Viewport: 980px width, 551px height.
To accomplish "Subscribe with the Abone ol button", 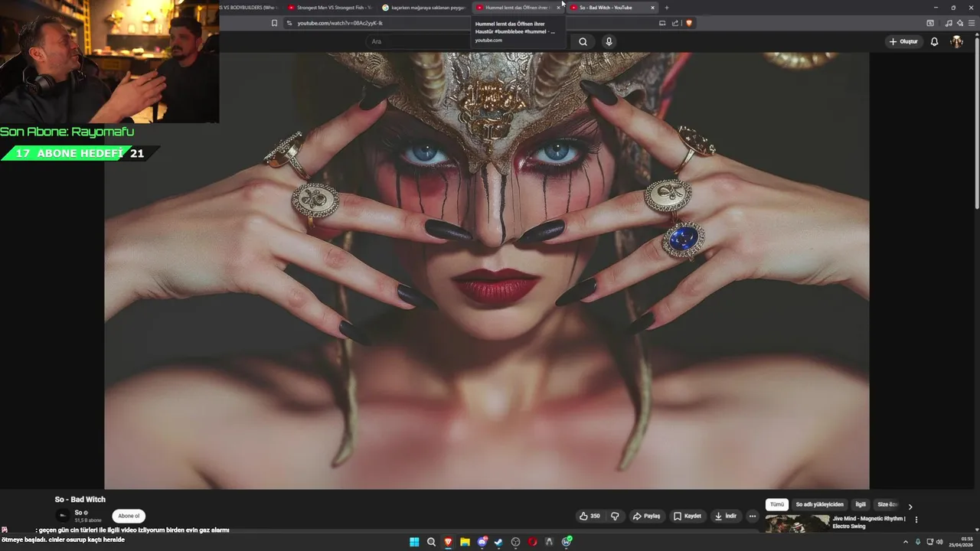I will coord(129,516).
